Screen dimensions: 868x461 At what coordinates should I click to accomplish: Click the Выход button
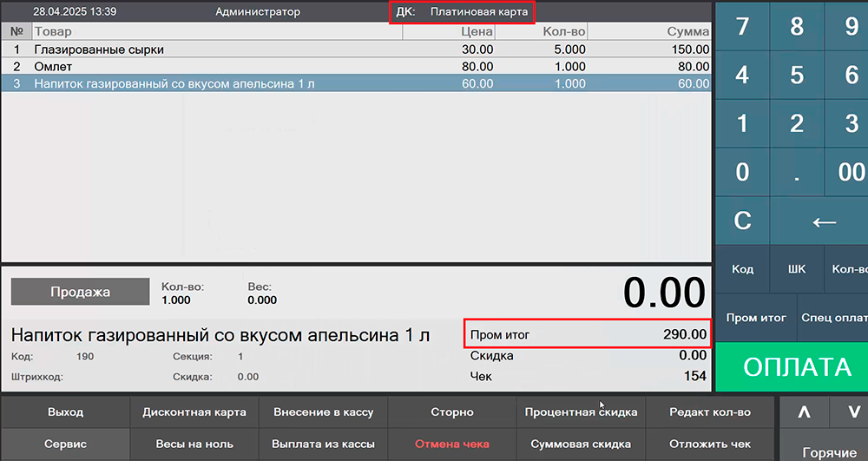tap(66, 412)
